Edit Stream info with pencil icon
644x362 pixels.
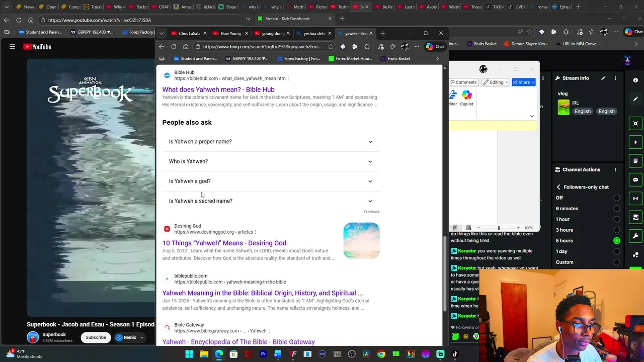coord(603,78)
